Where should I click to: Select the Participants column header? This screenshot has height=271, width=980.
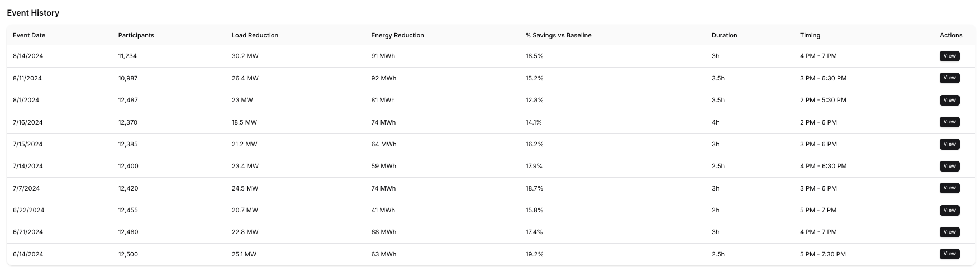click(x=136, y=35)
